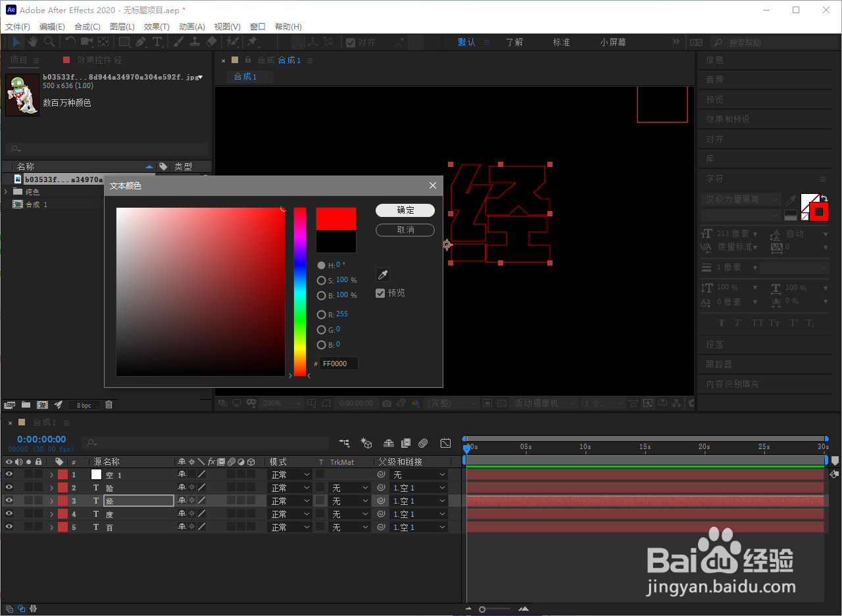Click the vertical hue slider strip
842x616 pixels.
pyautogui.click(x=300, y=292)
